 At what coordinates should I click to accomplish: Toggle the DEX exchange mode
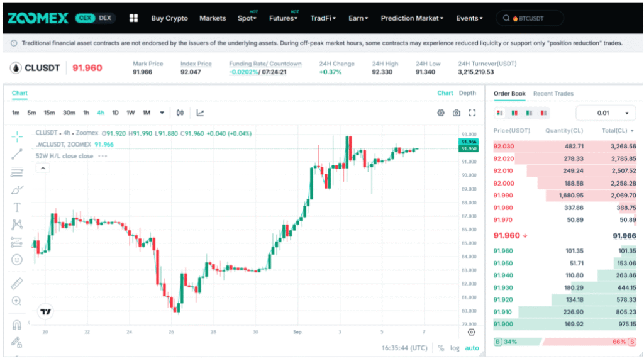105,18
